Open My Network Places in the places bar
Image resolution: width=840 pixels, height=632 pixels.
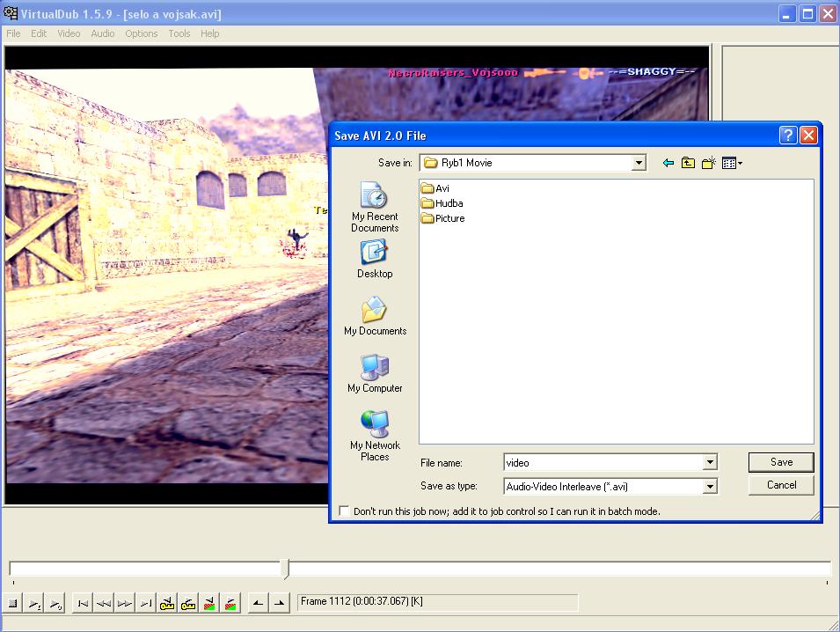(375, 437)
